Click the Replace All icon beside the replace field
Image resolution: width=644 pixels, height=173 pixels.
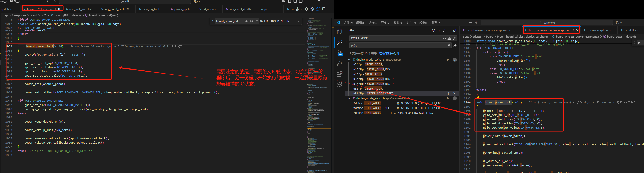point(455,45)
